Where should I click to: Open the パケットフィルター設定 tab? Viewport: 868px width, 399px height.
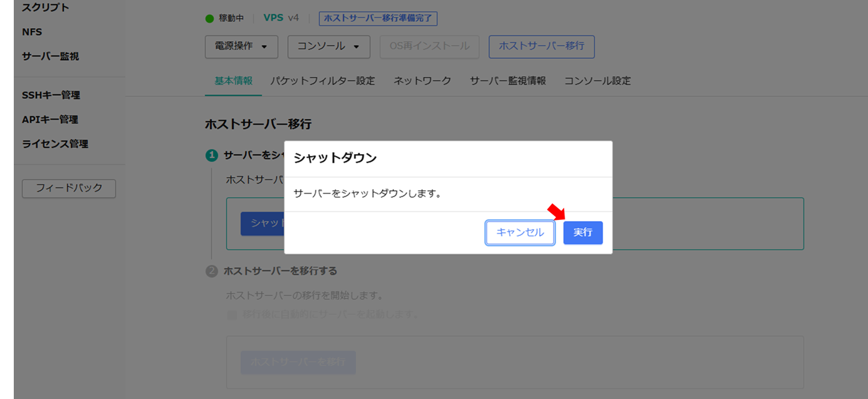323,81
